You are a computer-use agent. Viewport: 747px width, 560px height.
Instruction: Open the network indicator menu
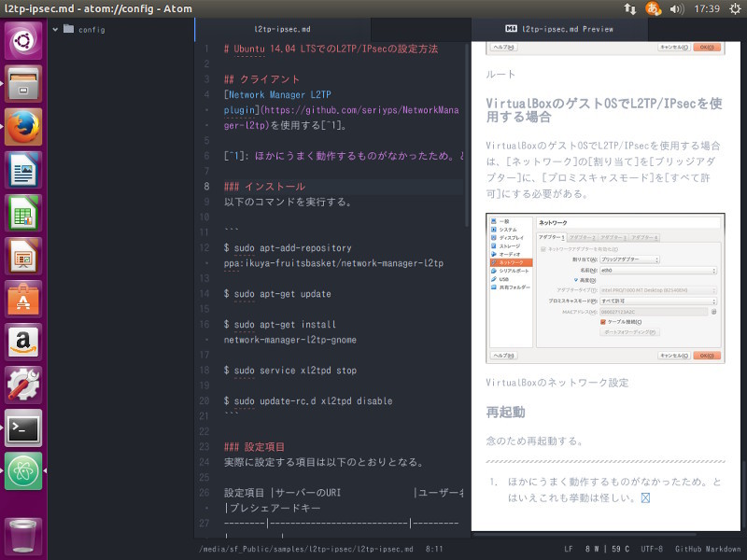[629, 8]
